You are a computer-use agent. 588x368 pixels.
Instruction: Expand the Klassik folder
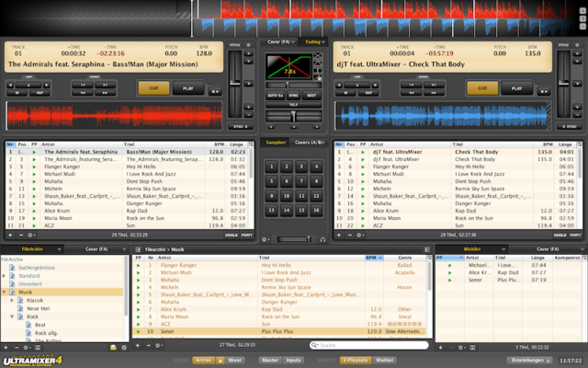[x=12, y=301]
